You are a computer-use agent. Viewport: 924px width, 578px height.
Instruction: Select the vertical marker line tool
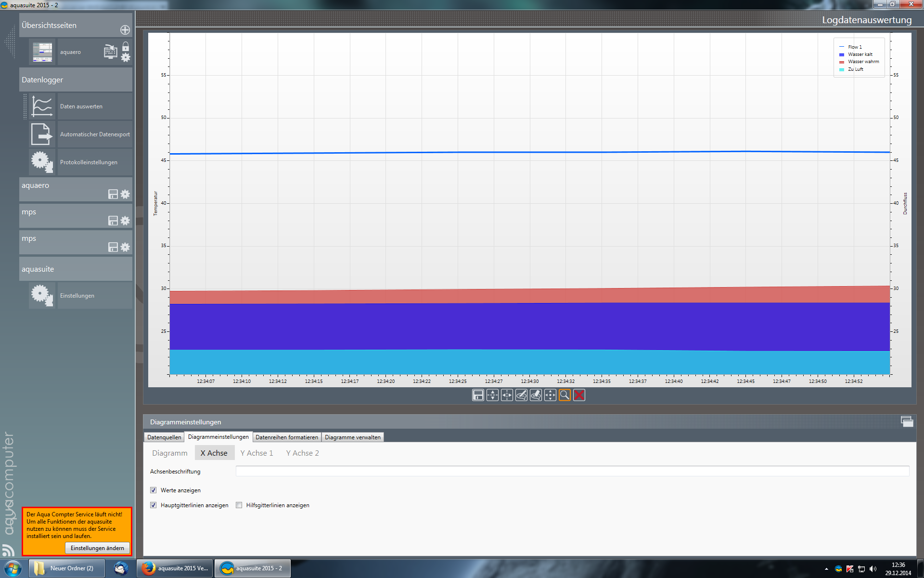507,395
